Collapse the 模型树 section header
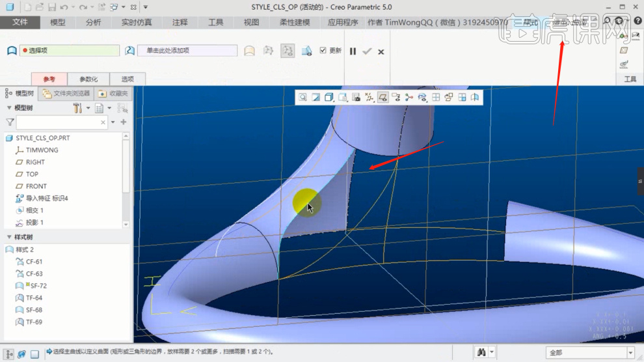The width and height of the screenshot is (644, 362). (9, 107)
